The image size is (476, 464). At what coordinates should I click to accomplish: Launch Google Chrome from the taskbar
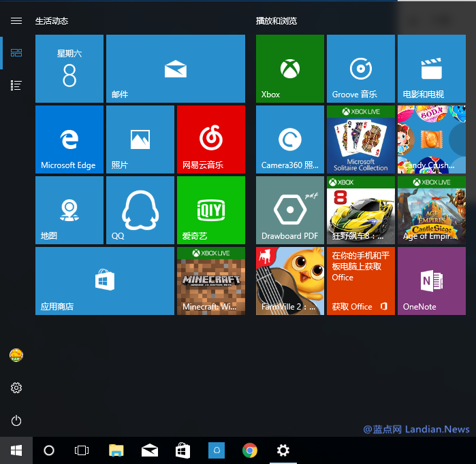[250, 450]
